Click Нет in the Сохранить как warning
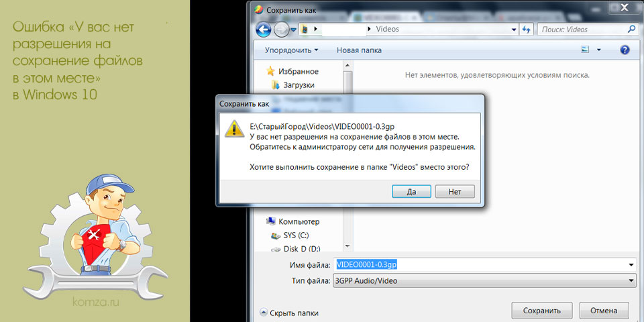Screen dimensions: 644x322 (455, 191)
